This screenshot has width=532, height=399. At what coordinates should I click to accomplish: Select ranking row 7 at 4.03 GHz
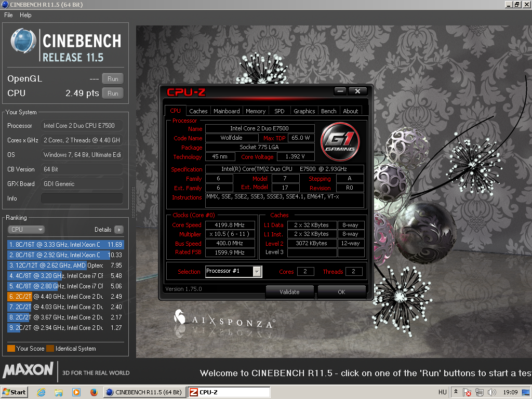pos(65,307)
